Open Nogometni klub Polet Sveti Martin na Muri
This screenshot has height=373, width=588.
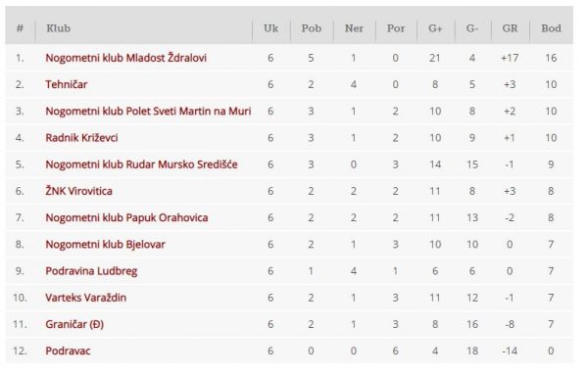[148, 111]
